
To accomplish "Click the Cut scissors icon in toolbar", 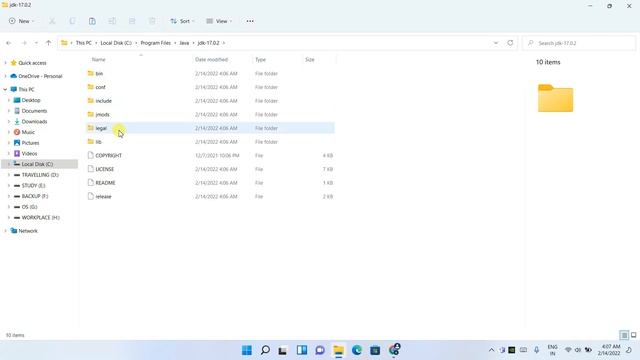I will pyautogui.click(x=52, y=21).
